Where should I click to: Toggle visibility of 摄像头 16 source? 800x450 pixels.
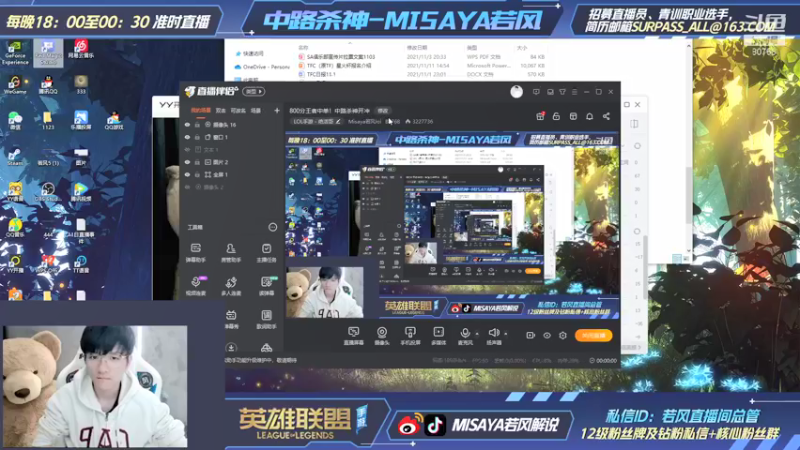point(187,124)
